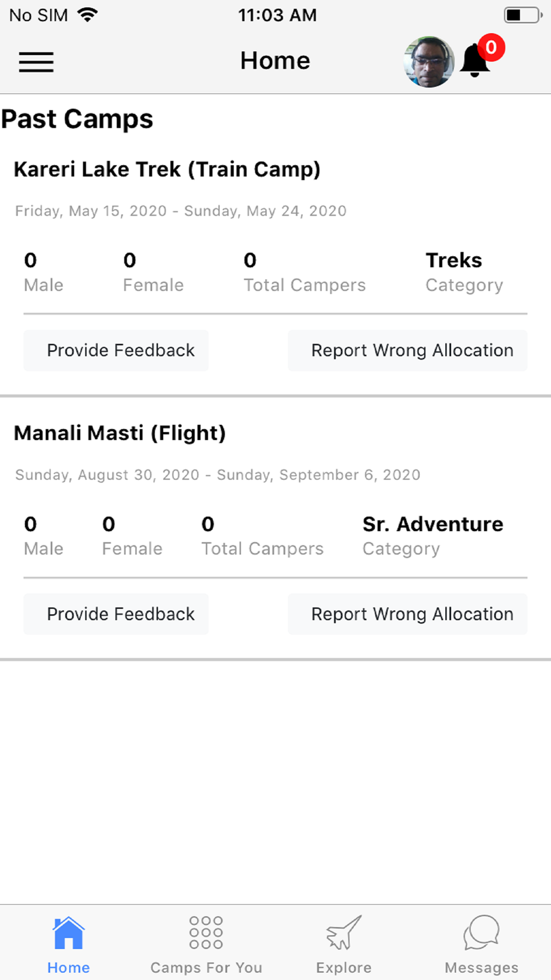Switch to the Messages tab label
The height and width of the screenshot is (980, 551).
coord(482,968)
